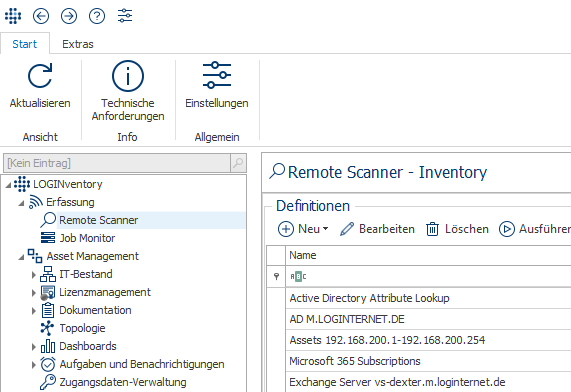Select Job Monitor in the tree

[87, 238]
